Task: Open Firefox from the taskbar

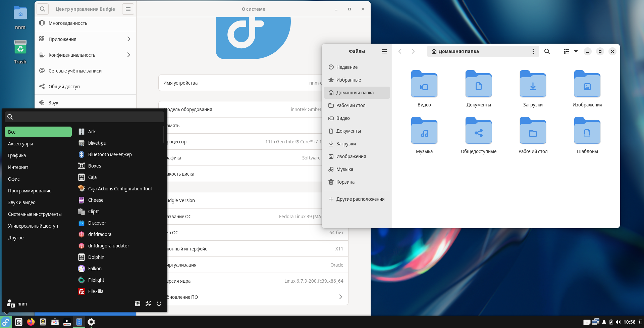Action: coord(31,322)
